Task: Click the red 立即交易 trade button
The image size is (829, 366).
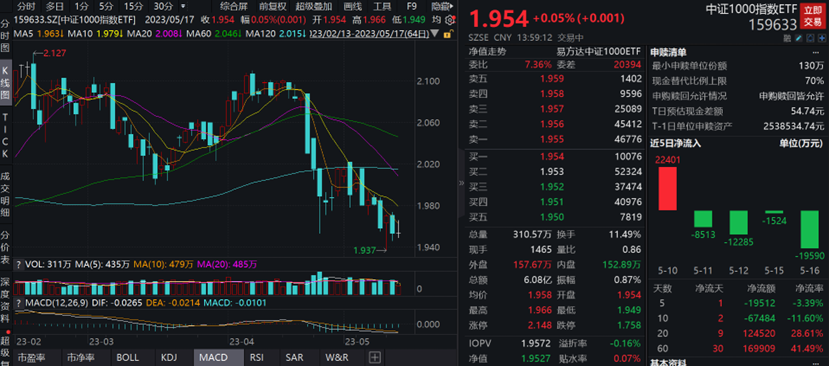Action: (x=814, y=16)
